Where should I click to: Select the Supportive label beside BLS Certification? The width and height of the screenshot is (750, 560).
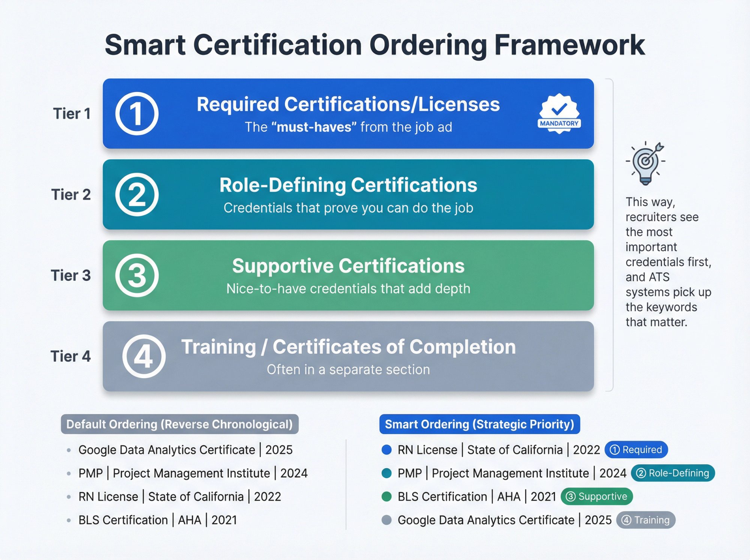(597, 496)
